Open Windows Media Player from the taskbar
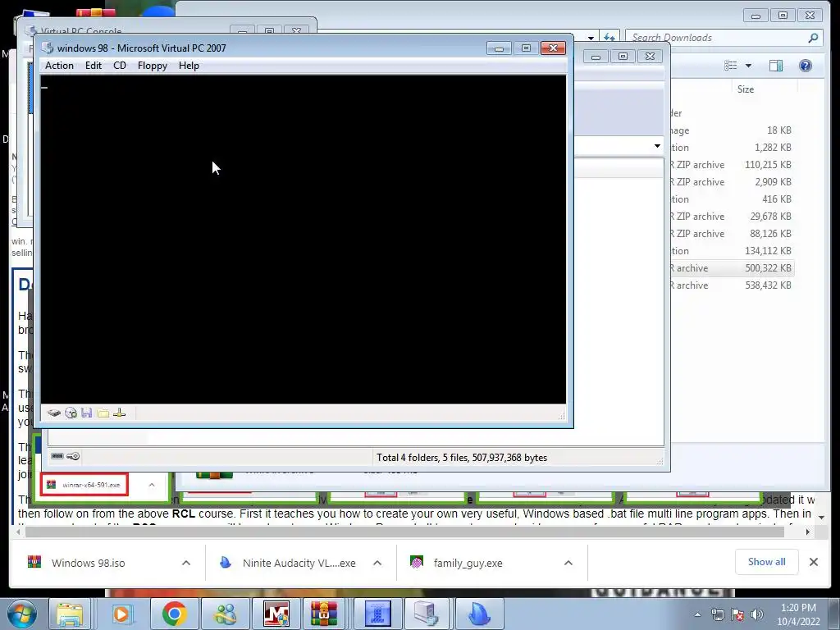840x630 pixels. [121, 614]
